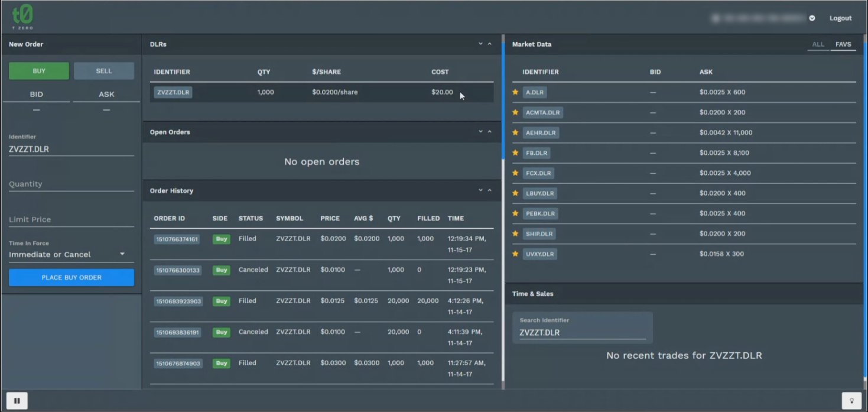The height and width of the screenshot is (412, 868).
Task: Select ACMTA.DLR in Market Data
Action: [542, 112]
